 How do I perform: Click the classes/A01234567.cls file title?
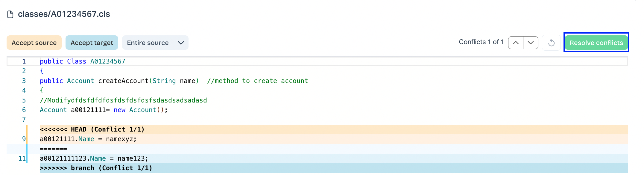(x=64, y=14)
